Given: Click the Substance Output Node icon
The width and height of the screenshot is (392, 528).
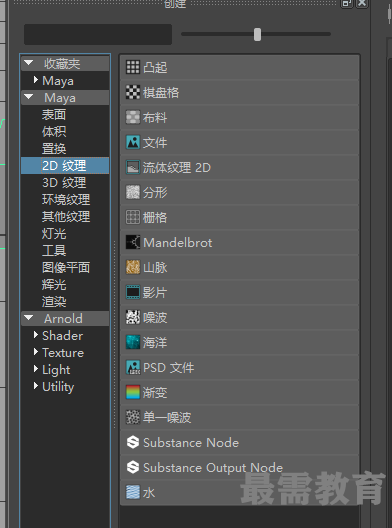Looking at the screenshot, I should (133, 467).
